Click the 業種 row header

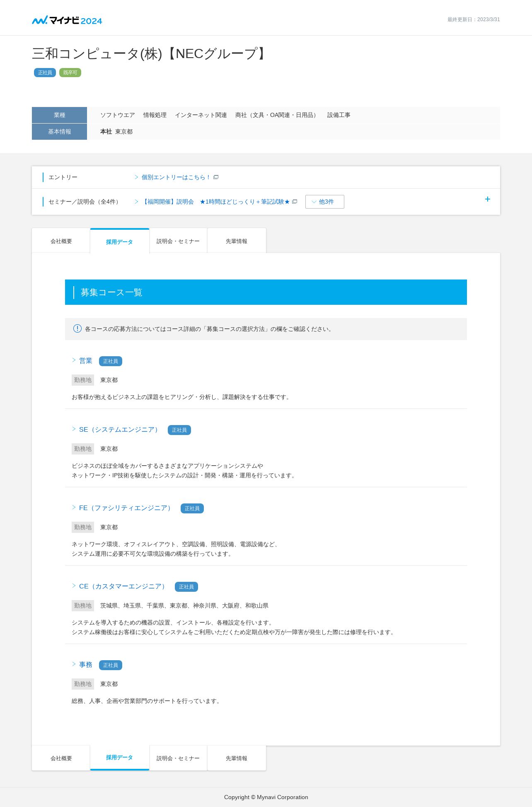pyautogui.click(x=59, y=115)
